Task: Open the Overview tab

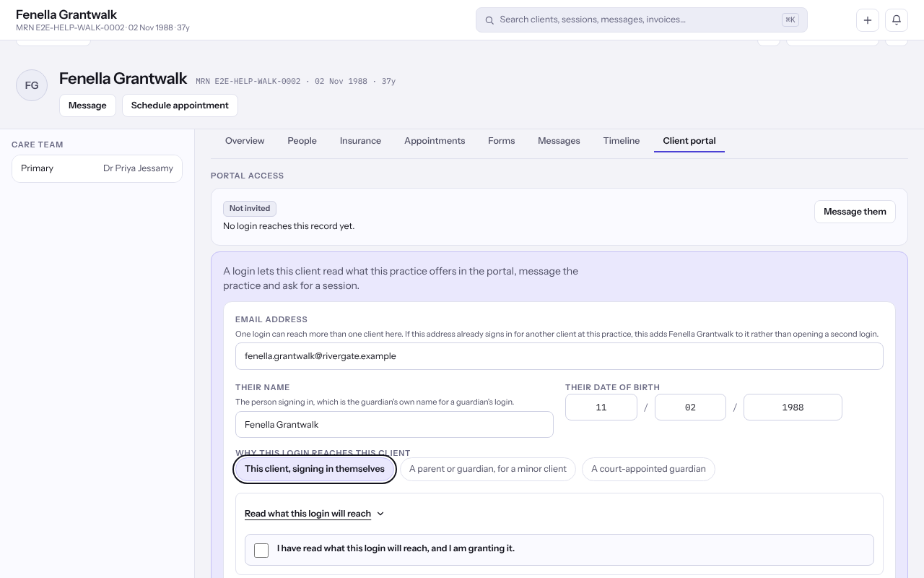Action: tap(245, 141)
